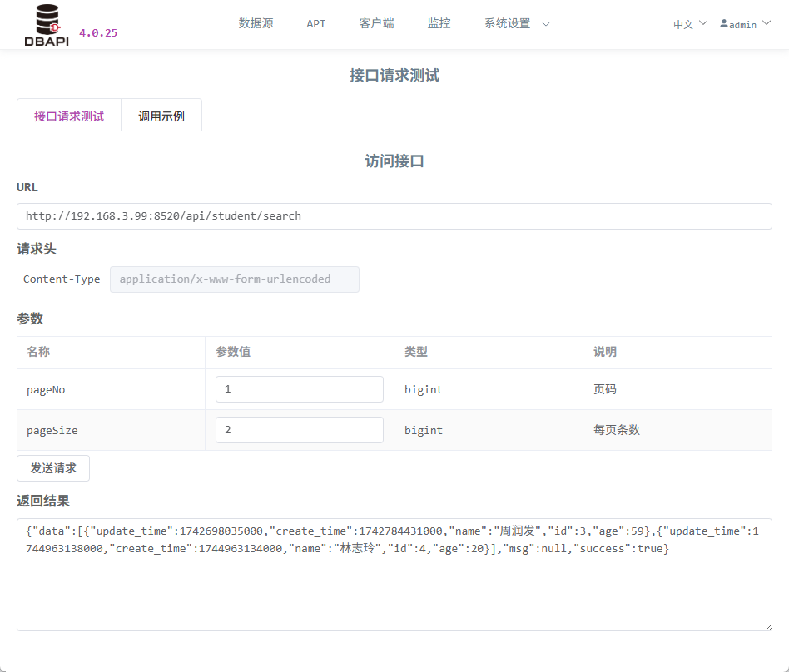
Task: Open the 数据源 menu
Action: [256, 23]
